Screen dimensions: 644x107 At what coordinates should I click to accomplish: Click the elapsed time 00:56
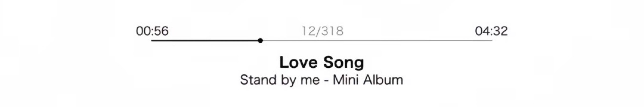152,31
